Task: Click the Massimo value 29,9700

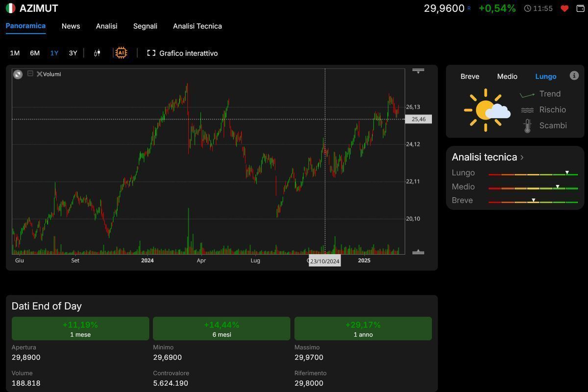Action: click(309, 358)
